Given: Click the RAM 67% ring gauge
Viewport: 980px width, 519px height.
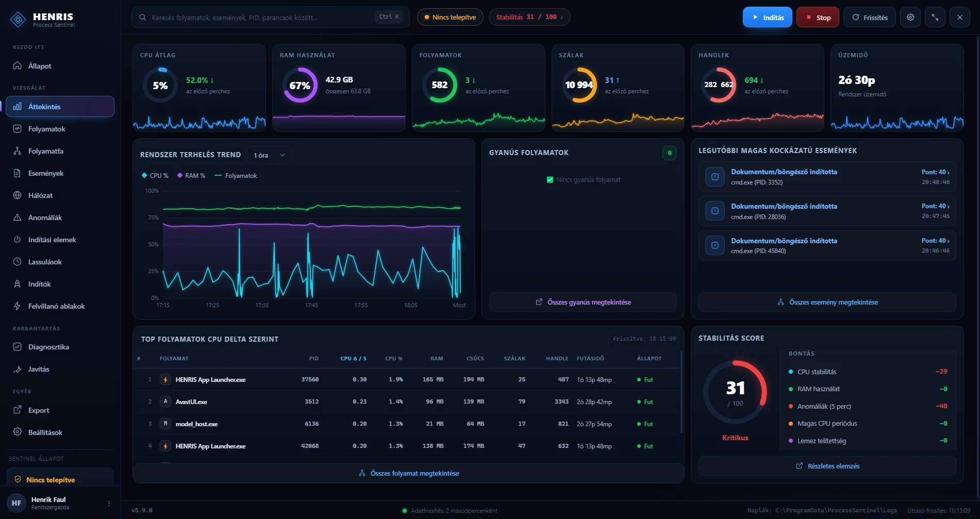Looking at the screenshot, I should click(x=300, y=85).
